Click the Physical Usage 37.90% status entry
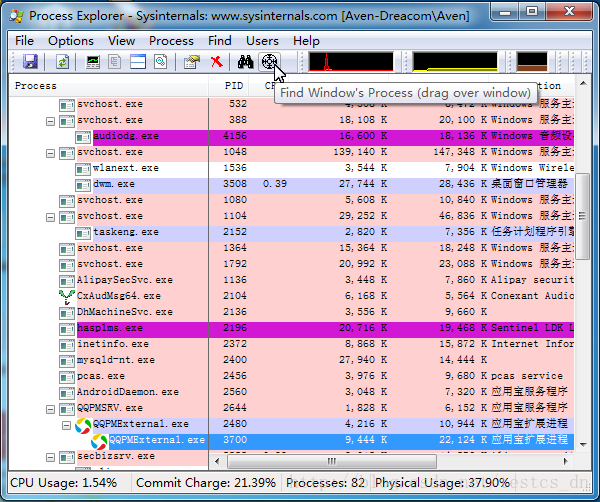 coord(442,483)
